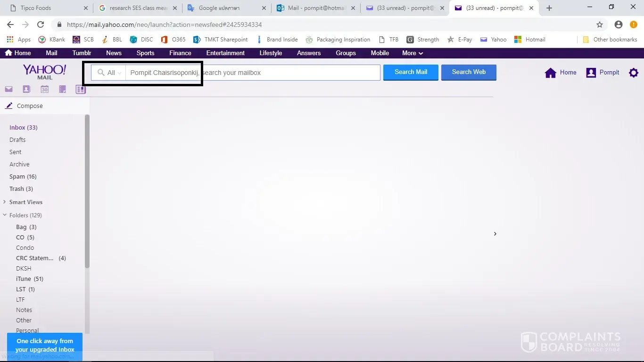Open the Mail envelope icon in sidebar
Viewport: 644px width, 362px height.
8,89
